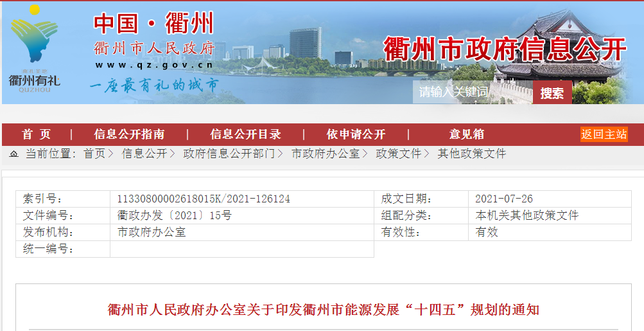This screenshot has width=644, height=331.
Task: Click 信息公开 breadcrumb link
Action: [x=144, y=154]
